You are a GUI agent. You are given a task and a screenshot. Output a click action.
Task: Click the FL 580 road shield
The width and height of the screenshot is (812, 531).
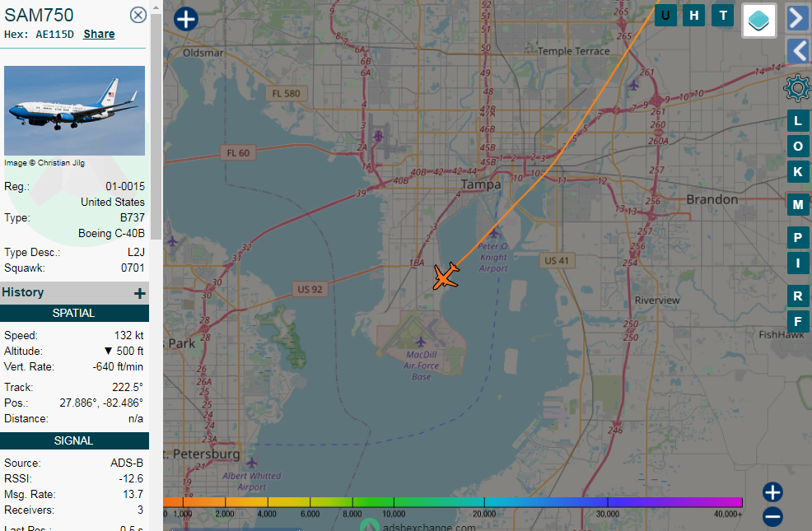coord(287,94)
